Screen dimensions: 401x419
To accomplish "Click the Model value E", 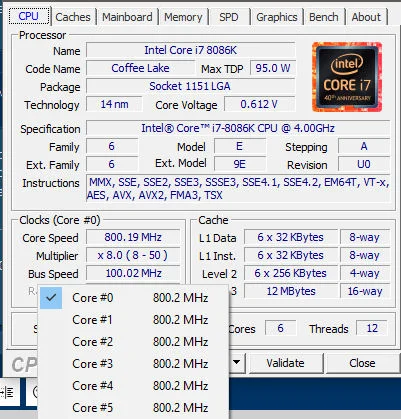I will [240, 146].
